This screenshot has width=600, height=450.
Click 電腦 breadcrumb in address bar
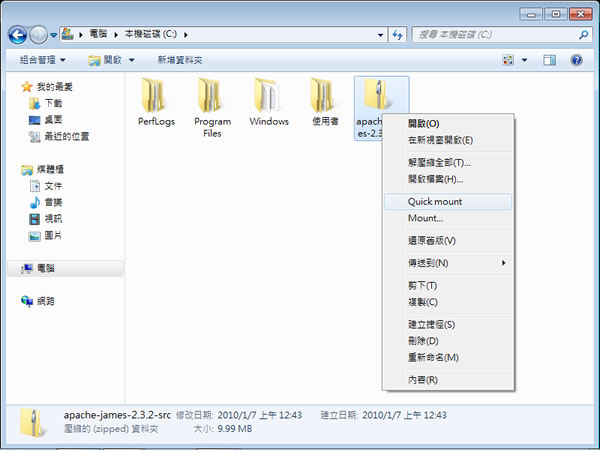click(98, 34)
